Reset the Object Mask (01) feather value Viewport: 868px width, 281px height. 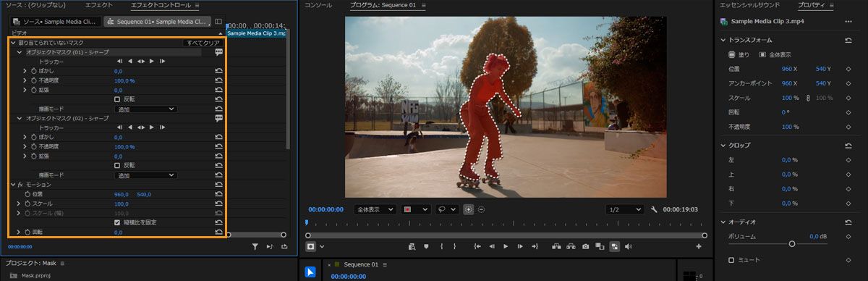coord(218,71)
